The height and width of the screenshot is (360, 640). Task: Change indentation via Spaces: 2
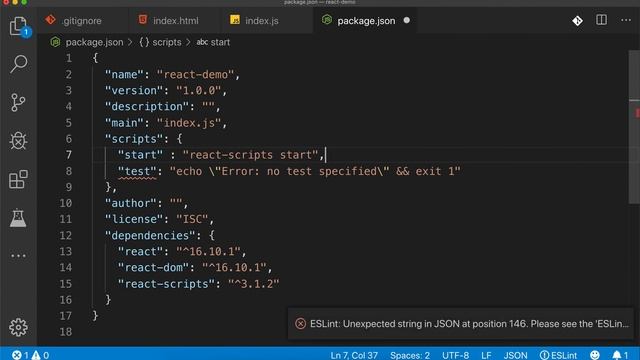coord(410,355)
